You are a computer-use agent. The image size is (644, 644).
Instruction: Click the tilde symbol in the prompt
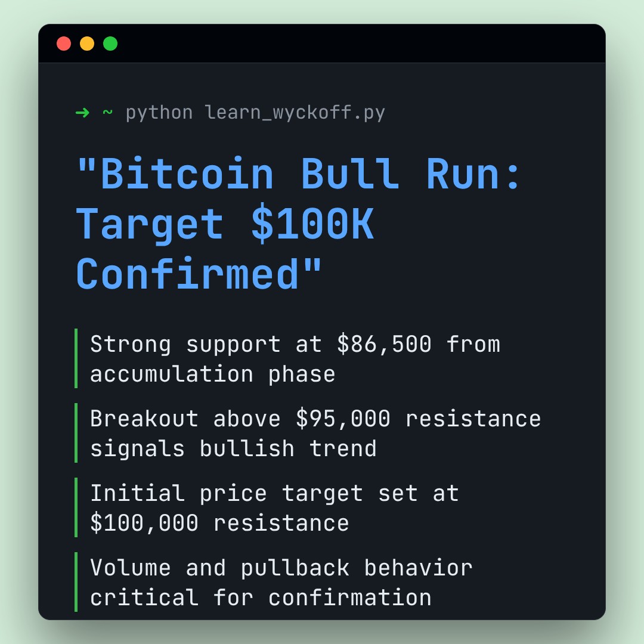(107, 112)
